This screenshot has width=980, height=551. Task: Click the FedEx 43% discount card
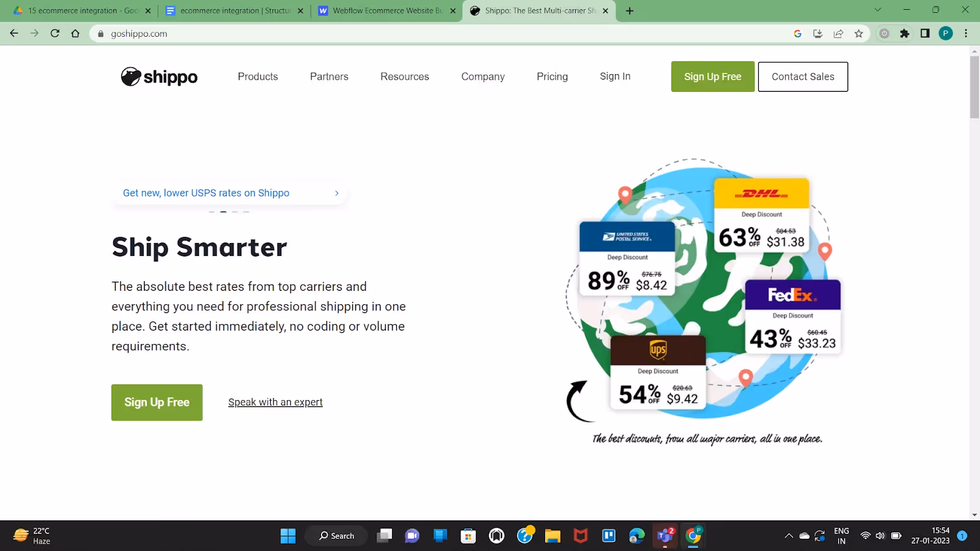(x=793, y=317)
